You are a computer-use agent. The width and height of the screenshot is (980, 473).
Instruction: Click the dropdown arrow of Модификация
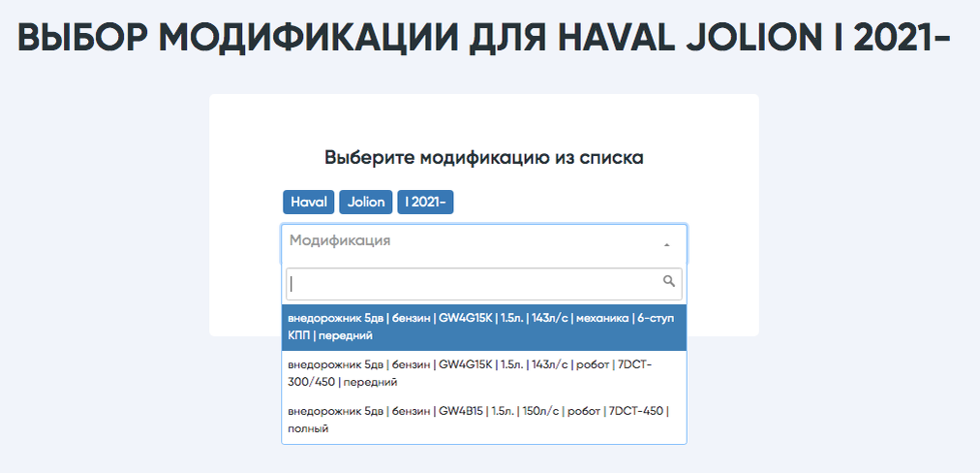666,244
